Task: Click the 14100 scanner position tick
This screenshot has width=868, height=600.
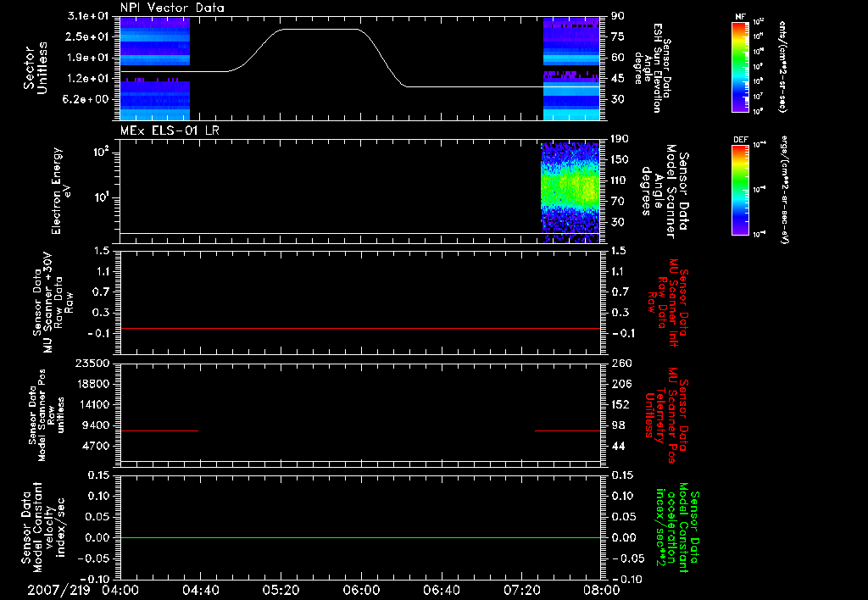Action: pos(92,404)
